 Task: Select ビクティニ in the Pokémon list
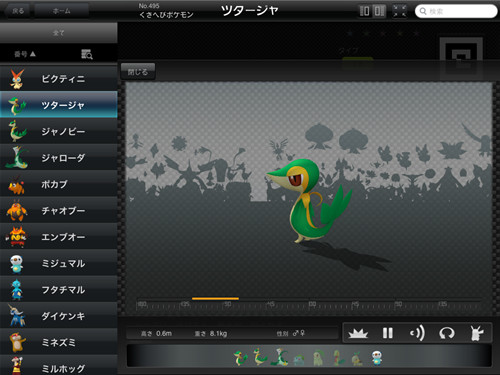point(59,79)
